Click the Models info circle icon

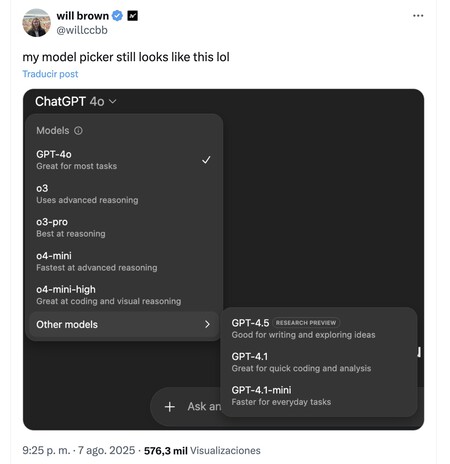tap(78, 131)
